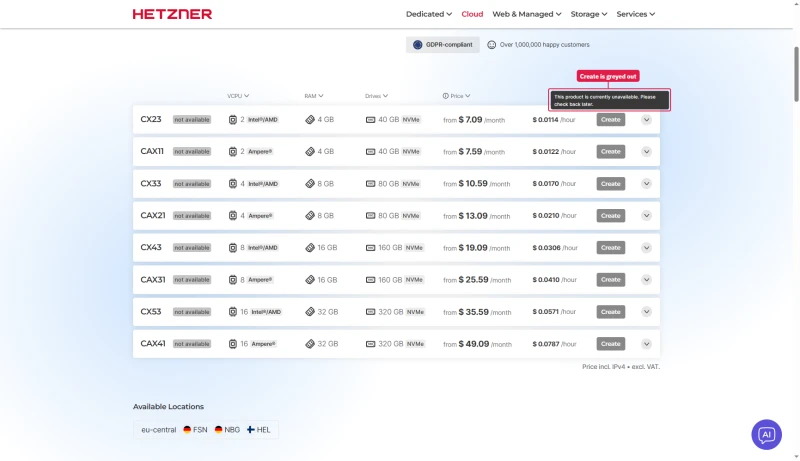Image resolution: width=800 pixels, height=461 pixels.
Task: Click the German flag next to NBG
Action: pyautogui.click(x=218, y=430)
